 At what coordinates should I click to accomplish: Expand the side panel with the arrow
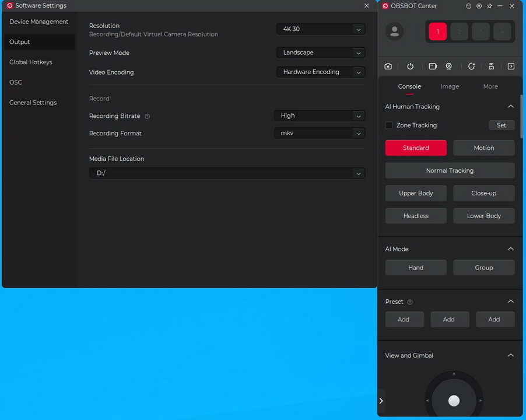(381, 401)
